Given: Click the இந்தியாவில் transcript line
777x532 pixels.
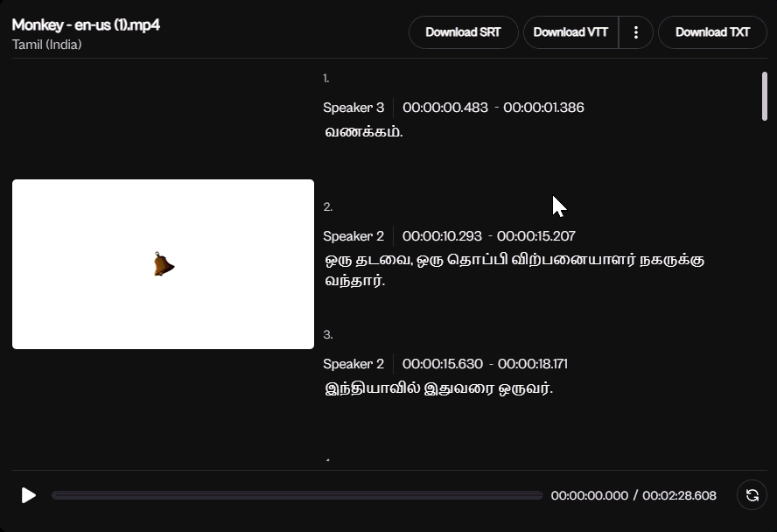Looking at the screenshot, I should (x=437, y=388).
